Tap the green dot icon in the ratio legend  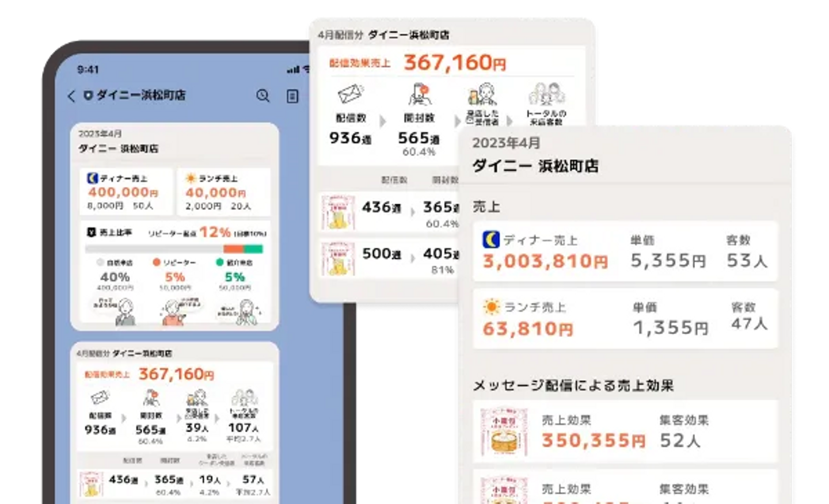point(219,262)
